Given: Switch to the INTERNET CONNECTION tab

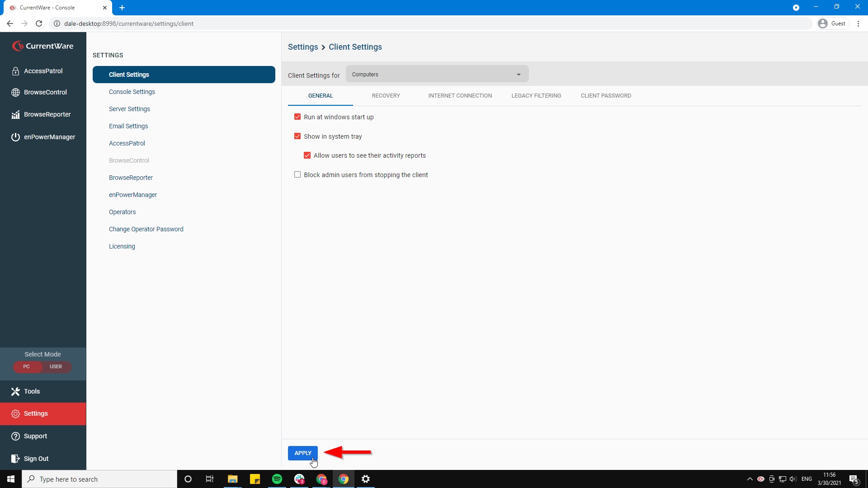Looking at the screenshot, I should click(x=460, y=96).
